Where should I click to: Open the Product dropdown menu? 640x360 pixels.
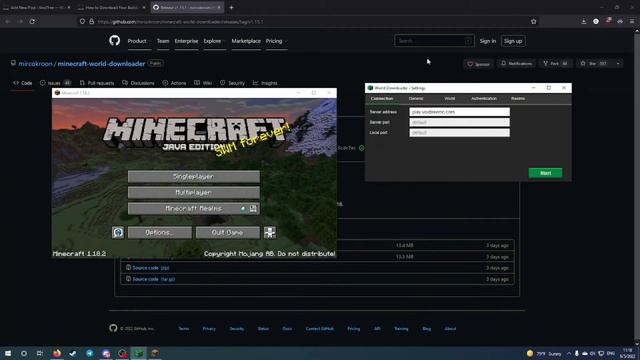tap(139, 41)
